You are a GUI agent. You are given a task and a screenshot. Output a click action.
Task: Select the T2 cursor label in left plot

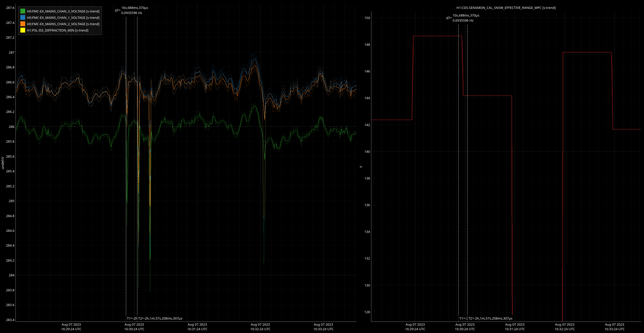click(x=160, y=318)
